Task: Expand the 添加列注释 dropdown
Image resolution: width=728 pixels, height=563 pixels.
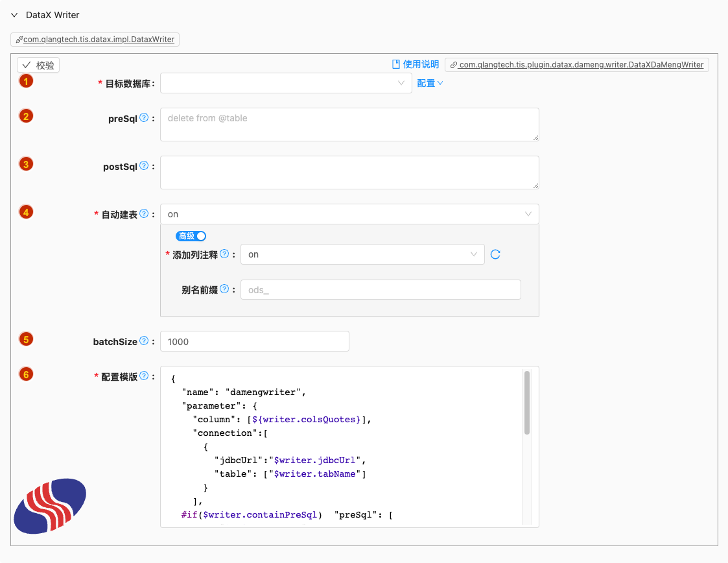Action: (x=362, y=254)
